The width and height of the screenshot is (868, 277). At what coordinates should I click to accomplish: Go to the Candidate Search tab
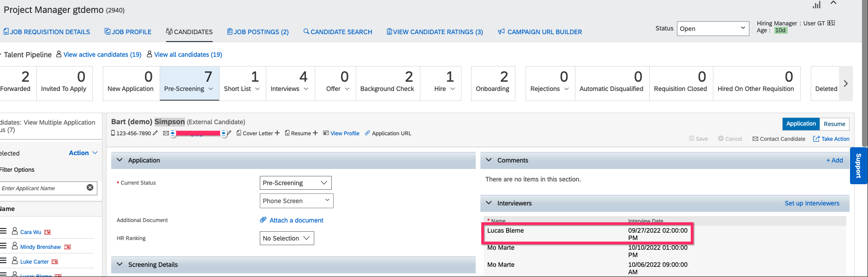338,32
